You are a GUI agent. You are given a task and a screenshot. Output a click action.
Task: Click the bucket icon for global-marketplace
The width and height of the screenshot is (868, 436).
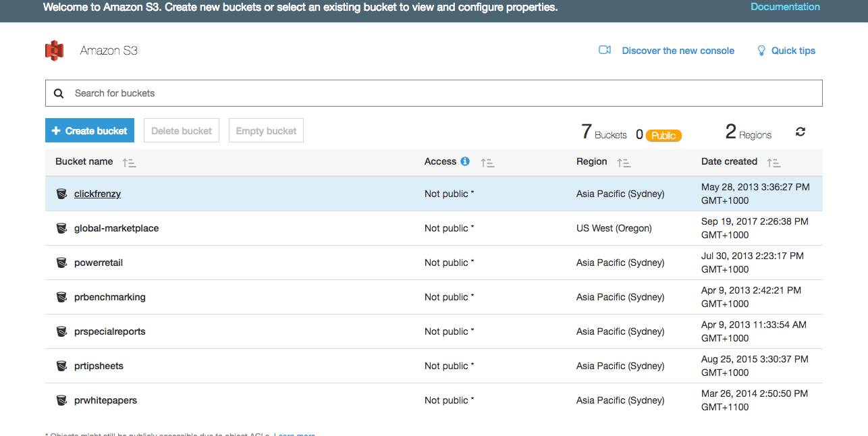(61, 228)
